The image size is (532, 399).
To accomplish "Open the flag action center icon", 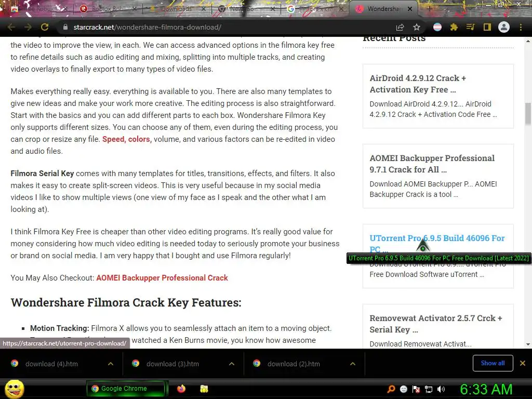I will pyautogui.click(x=416, y=389).
